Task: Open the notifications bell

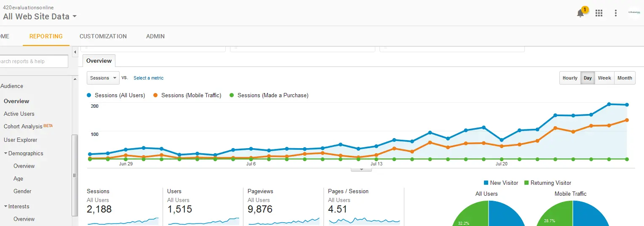Action: pos(580,13)
